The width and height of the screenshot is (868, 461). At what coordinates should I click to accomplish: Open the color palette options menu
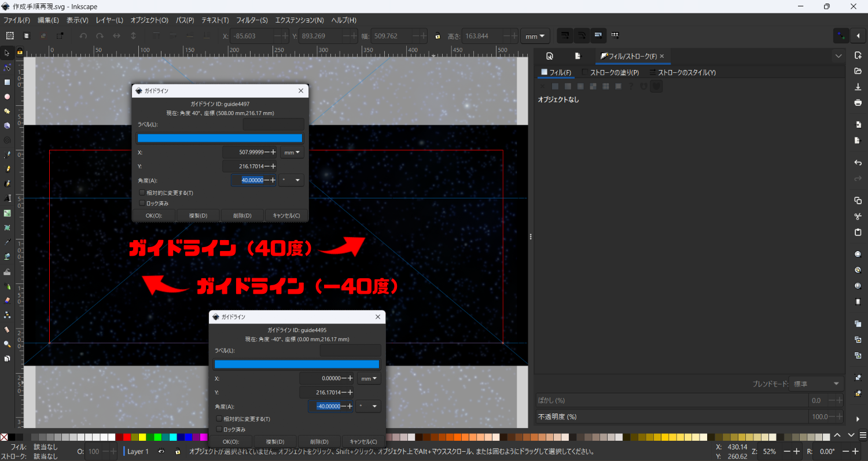tap(862, 434)
